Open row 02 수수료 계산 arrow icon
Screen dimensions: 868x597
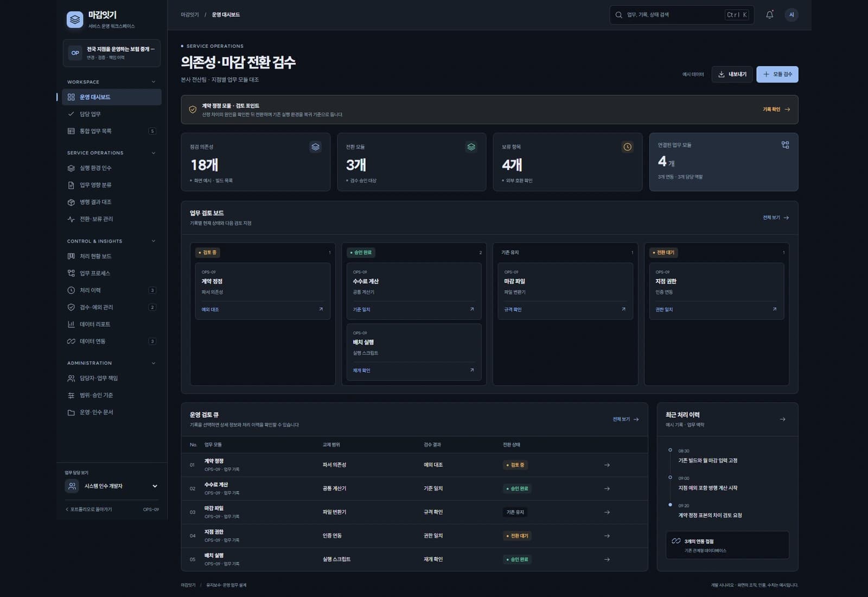point(607,488)
